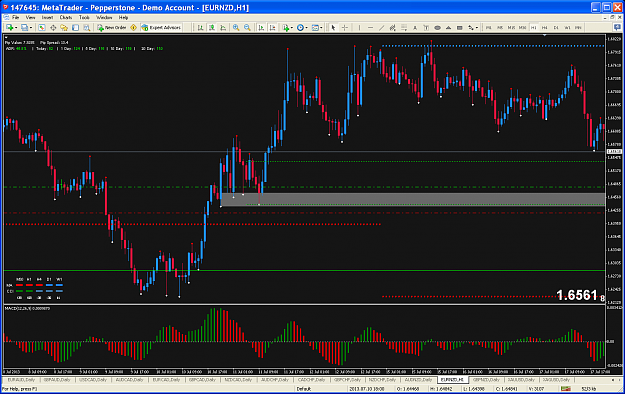Click the Templates icon

pos(315,28)
